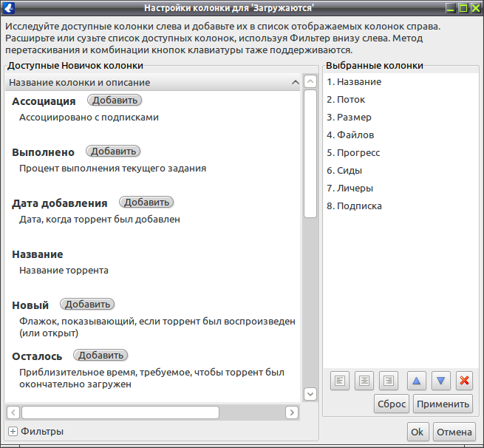Minimize the column settings window
This screenshot has height=448, width=484.
pos(451,8)
